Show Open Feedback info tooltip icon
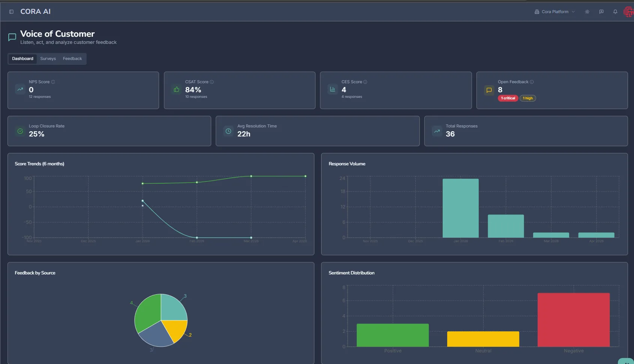The image size is (634, 364). pyautogui.click(x=532, y=82)
